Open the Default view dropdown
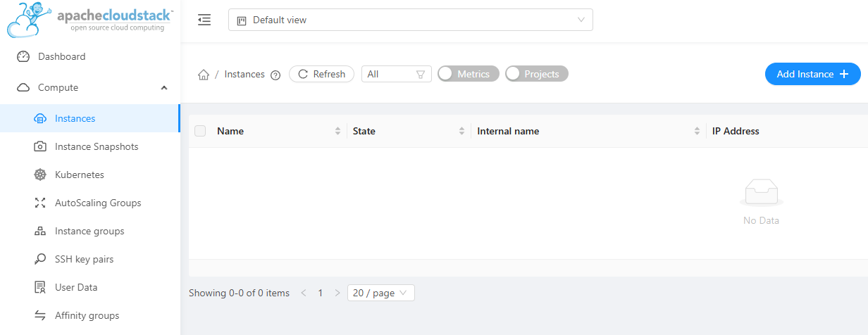The width and height of the screenshot is (868, 335). [410, 20]
